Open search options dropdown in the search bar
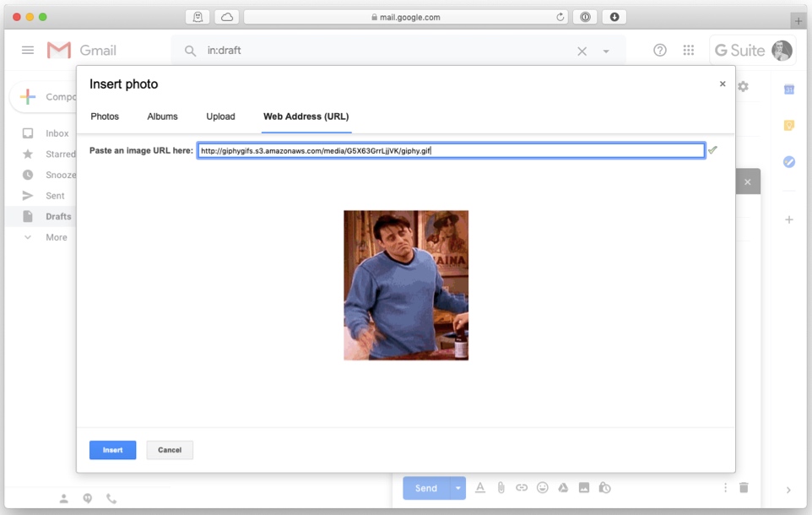This screenshot has width=812, height=515. coord(604,51)
